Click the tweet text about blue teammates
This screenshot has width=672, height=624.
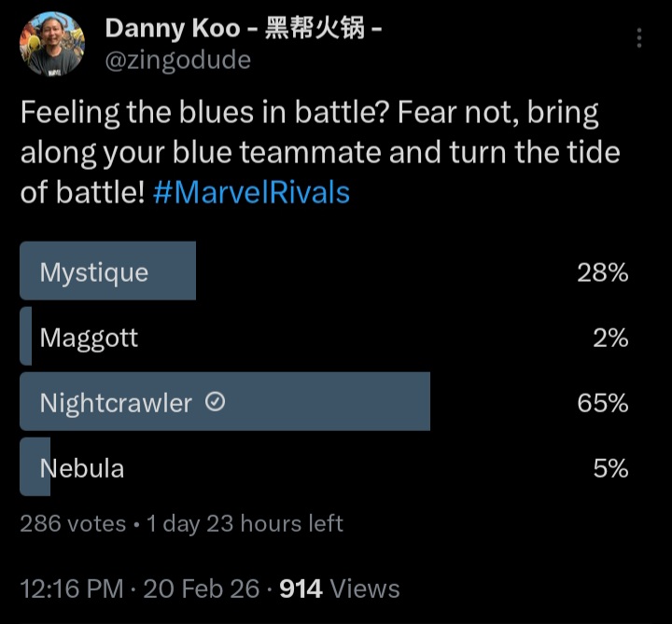coord(320,152)
